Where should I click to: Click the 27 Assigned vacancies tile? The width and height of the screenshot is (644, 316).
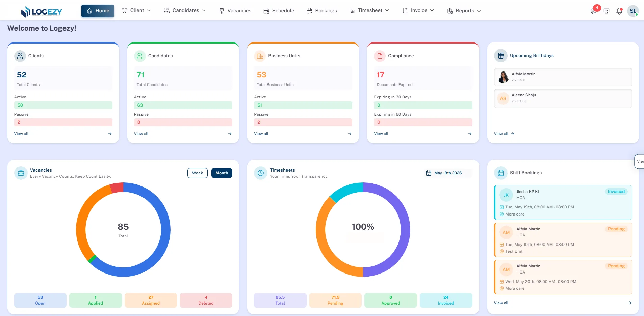click(151, 300)
